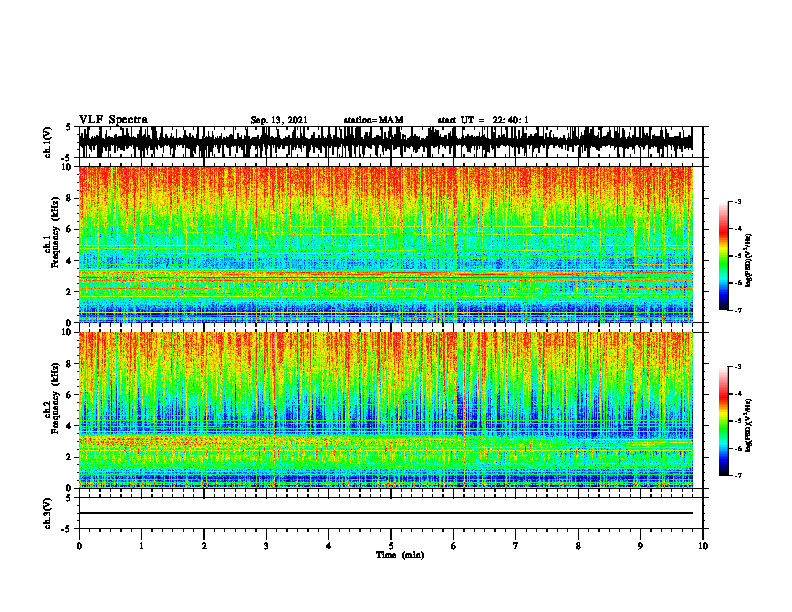Select the "ch.3(V)" axis label
792x612 pixels.
[x=47, y=513]
